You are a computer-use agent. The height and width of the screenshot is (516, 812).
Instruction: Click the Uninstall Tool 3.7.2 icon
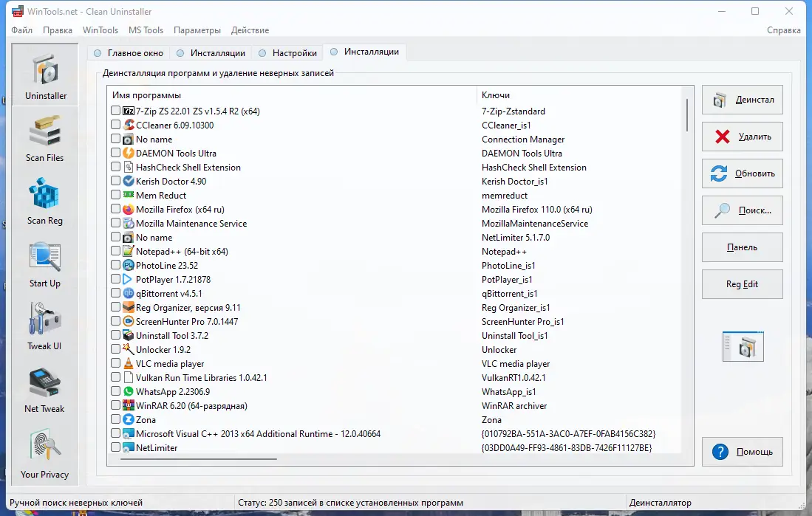(x=129, y=335)
